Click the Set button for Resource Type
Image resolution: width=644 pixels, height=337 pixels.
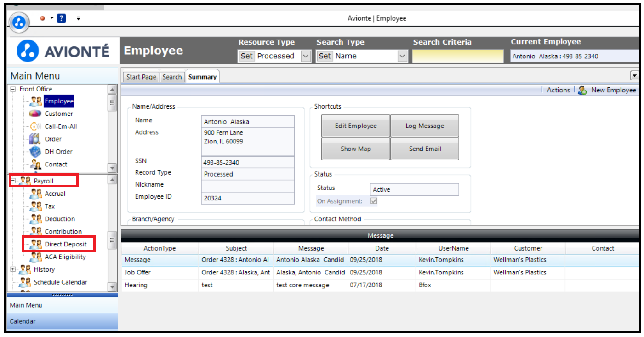[247, 56]
